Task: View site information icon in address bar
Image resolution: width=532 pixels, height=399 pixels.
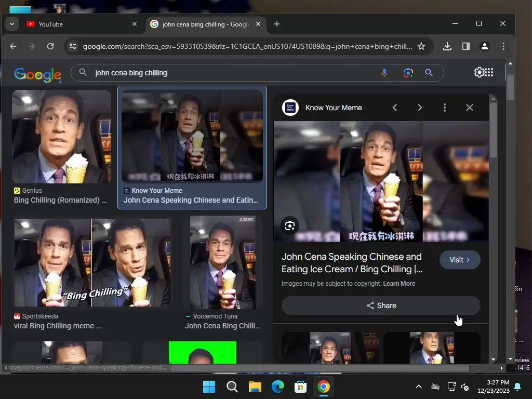Action: click(x=73, y=46)
